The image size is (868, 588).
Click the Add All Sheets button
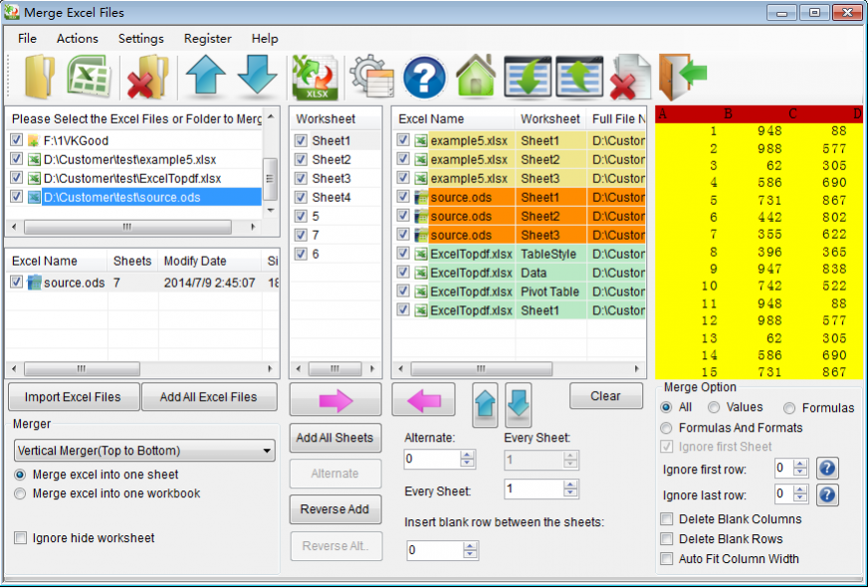335,438
